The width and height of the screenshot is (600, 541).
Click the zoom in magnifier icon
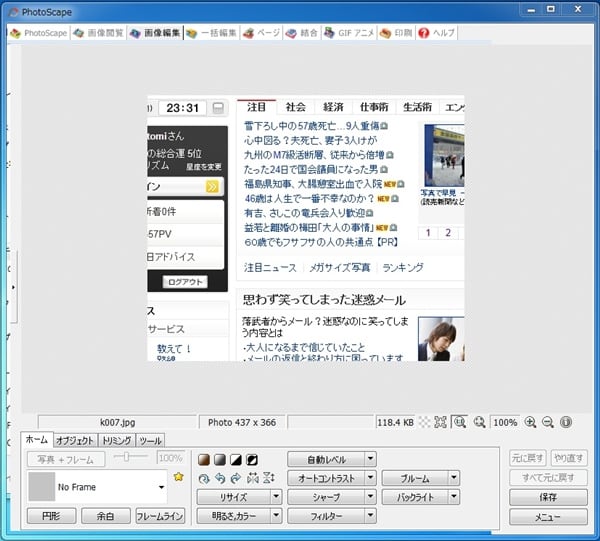click(530, 422)
